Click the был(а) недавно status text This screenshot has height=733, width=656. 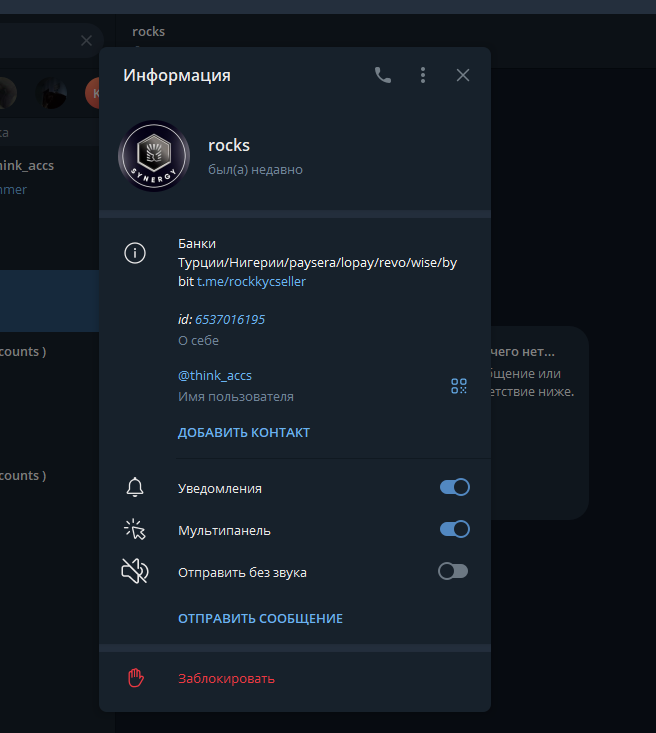pyautogui.click(x=255, y=169)
